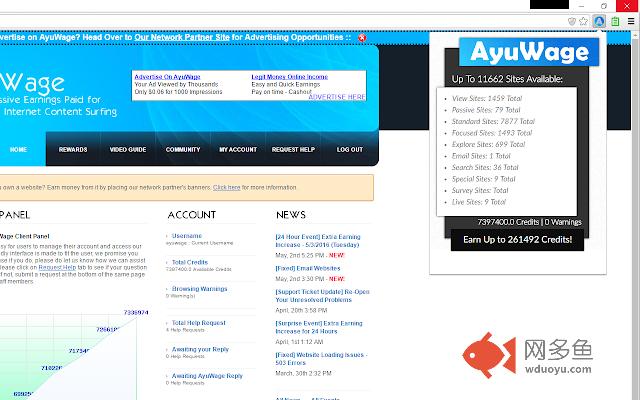Select View Sites: 1459 Total
The width and height of the screenshot is (640, 400).
point(487,98)
